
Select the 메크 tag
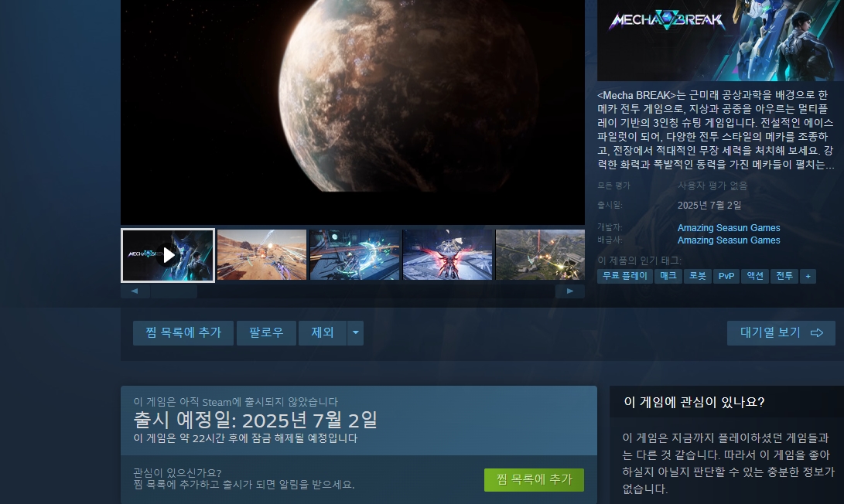pos(668,276)
